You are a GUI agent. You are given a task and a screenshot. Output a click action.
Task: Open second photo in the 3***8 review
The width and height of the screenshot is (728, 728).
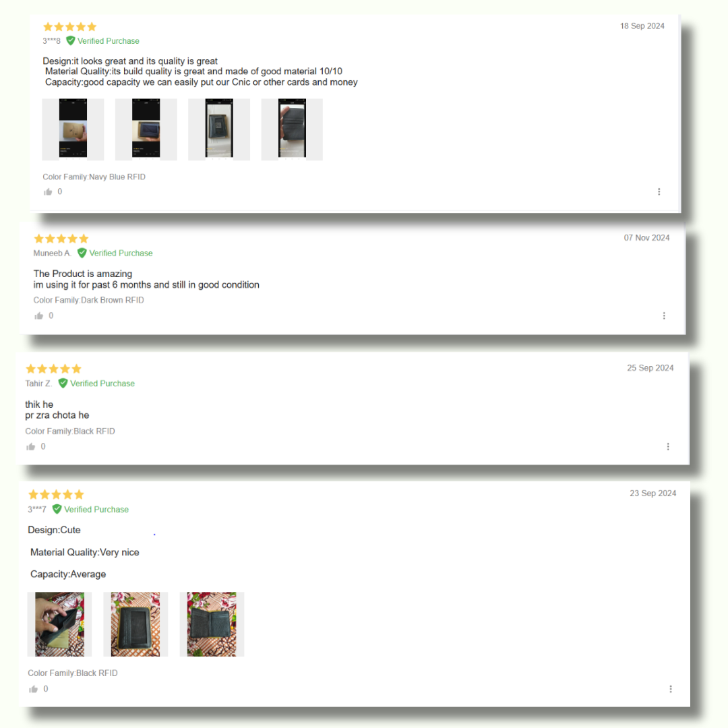click(146, 129)
